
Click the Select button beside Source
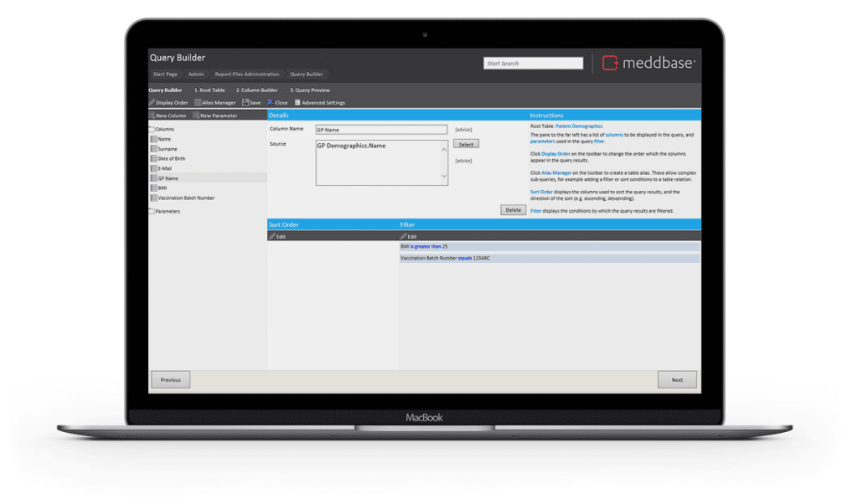[466, 144]
